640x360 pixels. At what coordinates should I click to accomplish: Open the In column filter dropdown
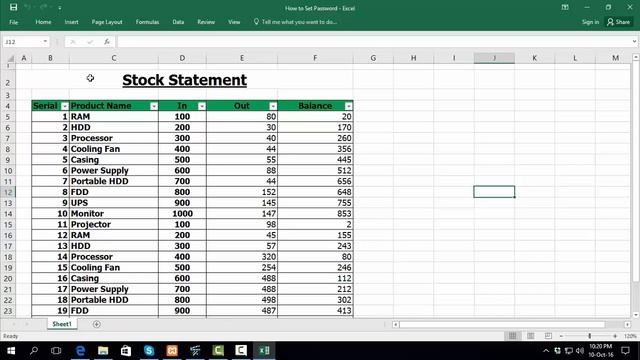click(x=202, y=106)
